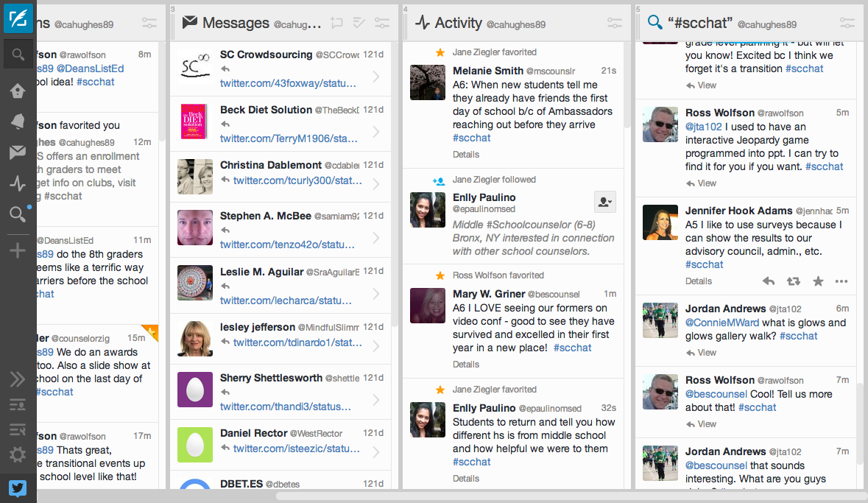The height and width of the screenshot is (503, 868).
Task: Open column options for first partial column
Action: [x=149, y=23]
